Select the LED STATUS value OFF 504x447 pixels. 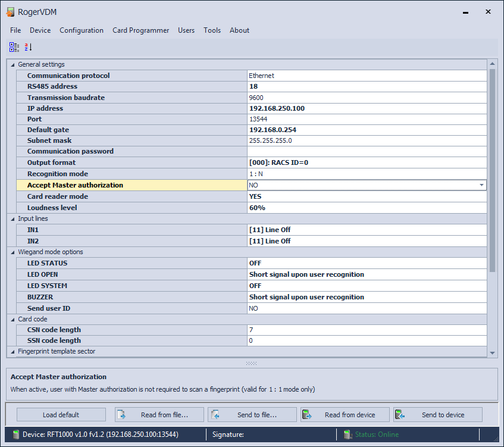tap(367, 263)
